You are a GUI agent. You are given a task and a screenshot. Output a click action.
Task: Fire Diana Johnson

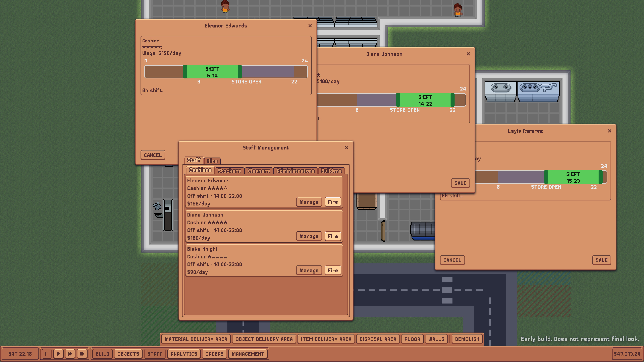click(x=333, y=236)
